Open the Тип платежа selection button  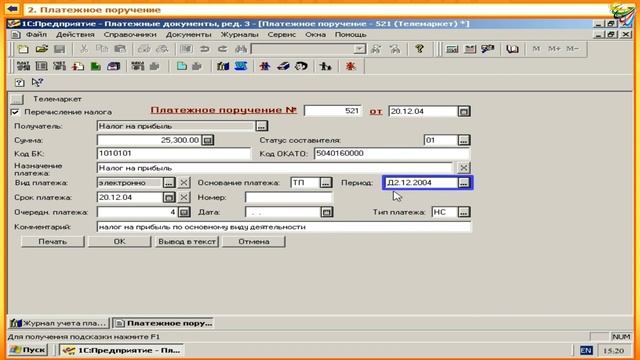click(464, 212)
